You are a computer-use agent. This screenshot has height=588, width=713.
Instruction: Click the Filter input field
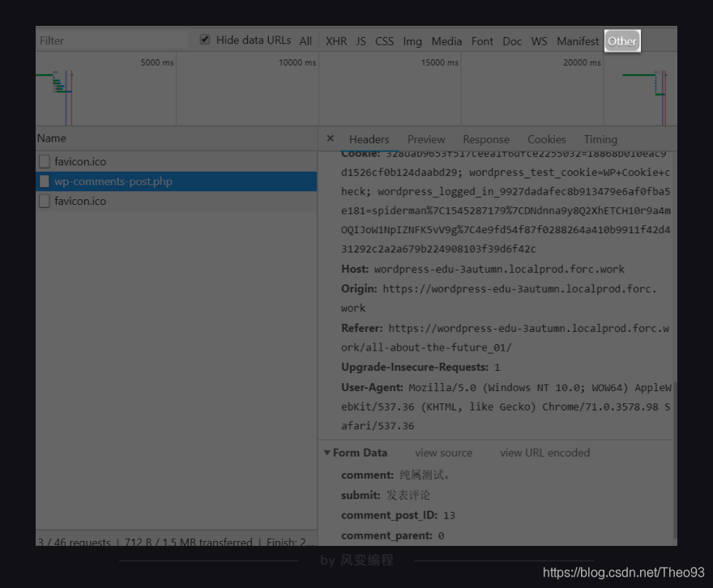(113, 40)
